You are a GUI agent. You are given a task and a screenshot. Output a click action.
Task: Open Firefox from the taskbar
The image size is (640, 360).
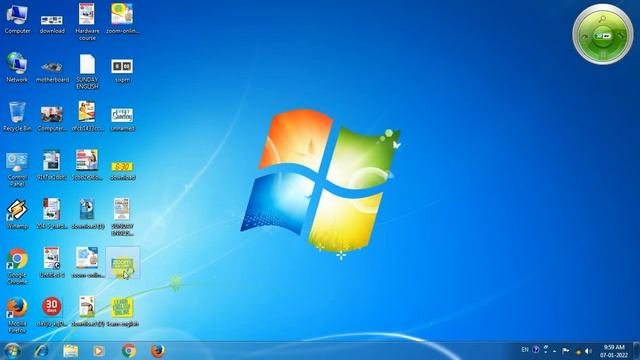pos(158,351)
